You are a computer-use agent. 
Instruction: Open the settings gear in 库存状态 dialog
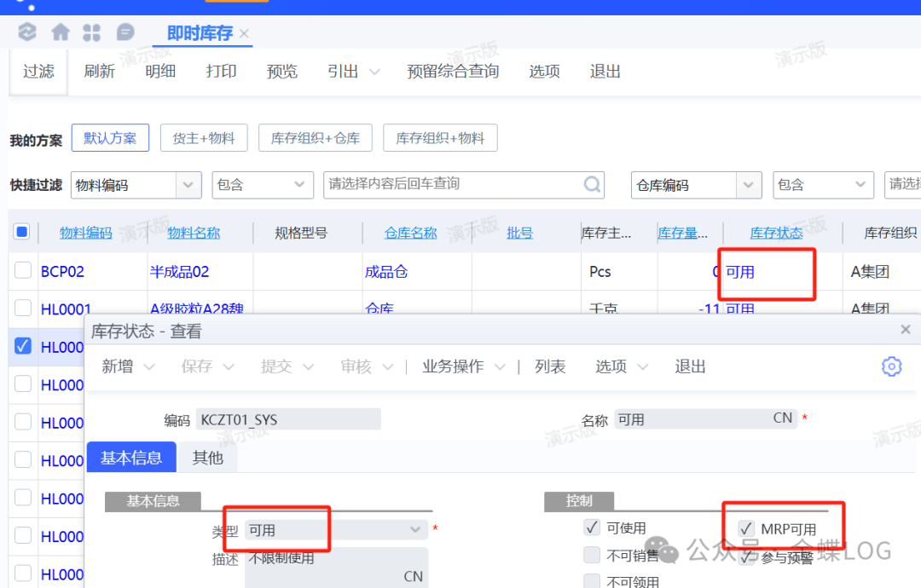click(891, 366)
